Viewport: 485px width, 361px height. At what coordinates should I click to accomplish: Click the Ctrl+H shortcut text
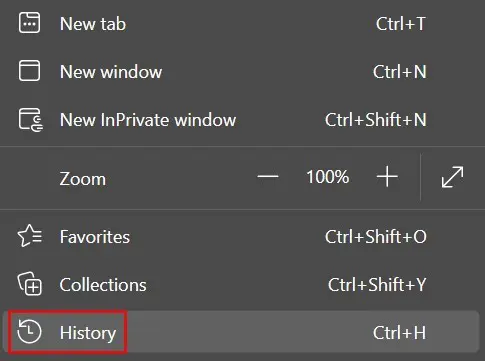pos(399,333)
